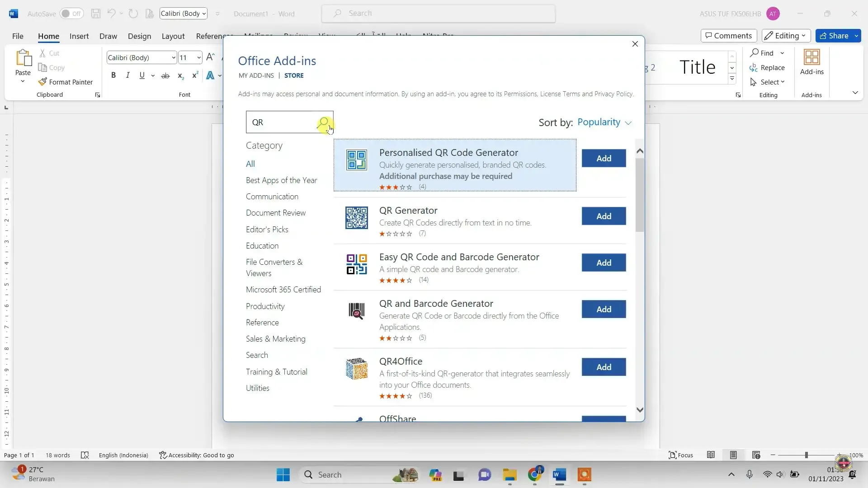
Task: Add QR and Barcode Generator
Action: [604, 309]
